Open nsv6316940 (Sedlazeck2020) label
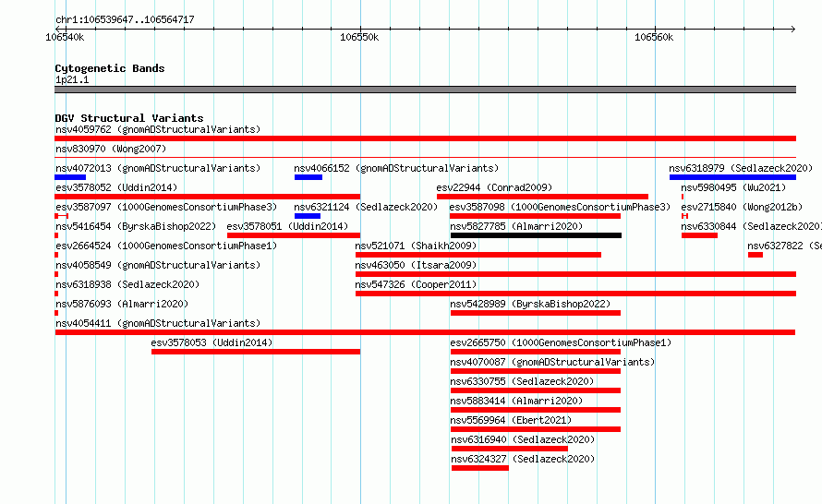Screen dimensions: 822x504 tap(523, 439)
